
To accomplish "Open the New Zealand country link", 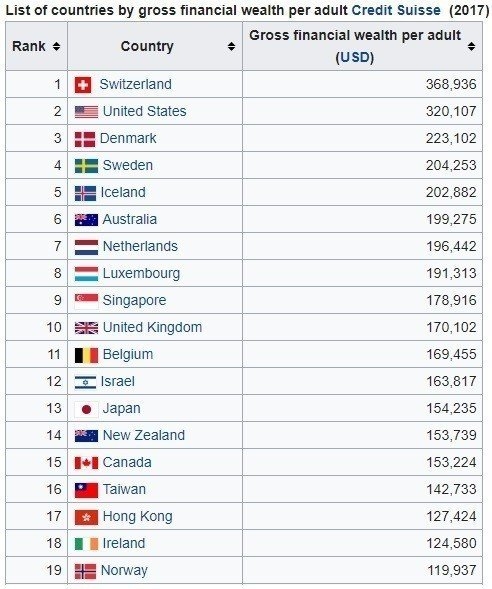I will pos(144,435).
